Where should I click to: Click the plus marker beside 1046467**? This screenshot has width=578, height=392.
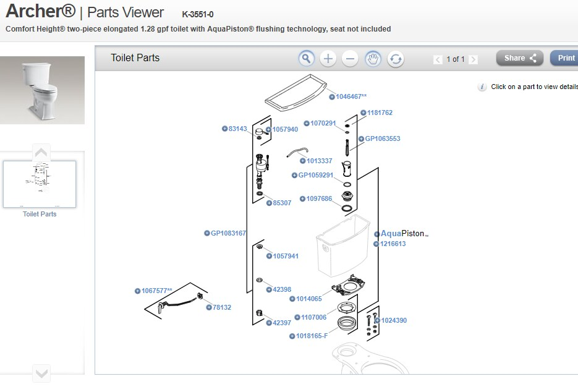pyautogui.click(x=332, y=97)
